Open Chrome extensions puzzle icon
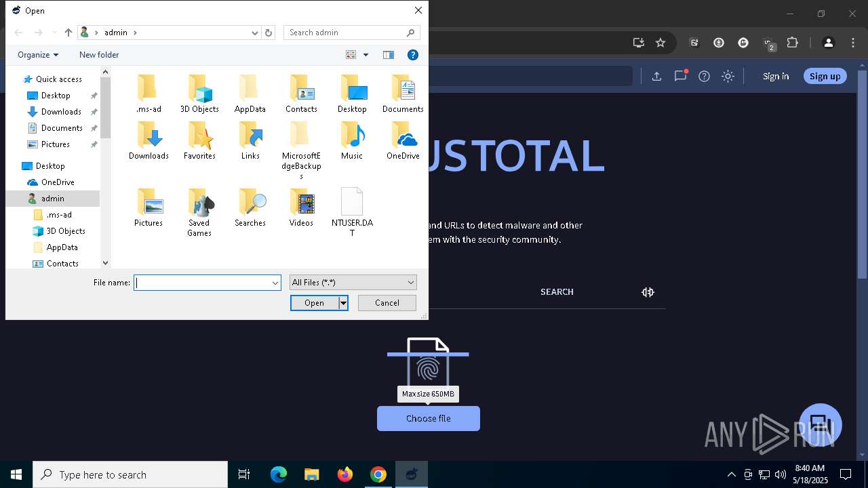 pyautogui.click(x=792, y=43)
